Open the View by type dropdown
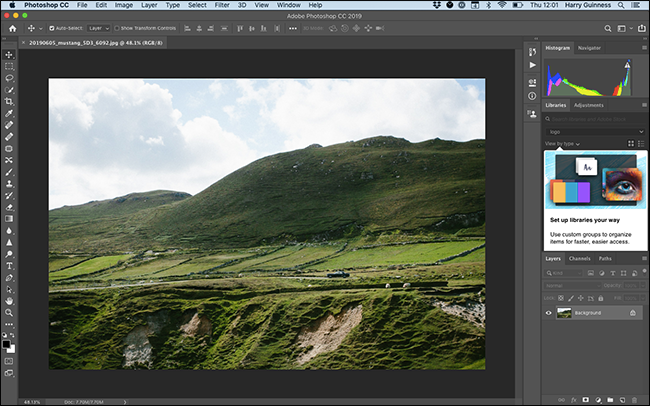 (x=563, y=143)
